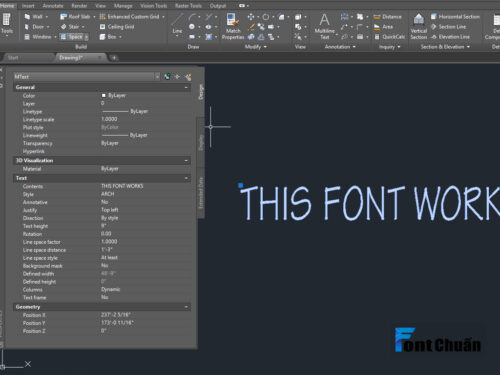
Task: Collapse the Text properties section
Action: click(186, 178)
